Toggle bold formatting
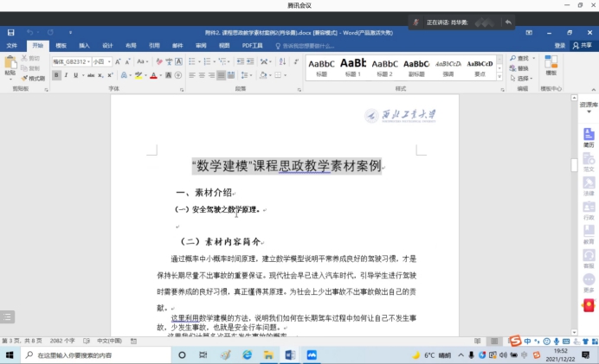 (57, 75)
